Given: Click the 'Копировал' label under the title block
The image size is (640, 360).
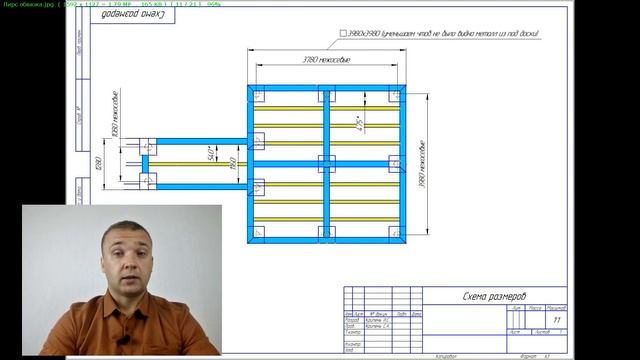Looking at the screenshot, I should [x=446, y=357].
